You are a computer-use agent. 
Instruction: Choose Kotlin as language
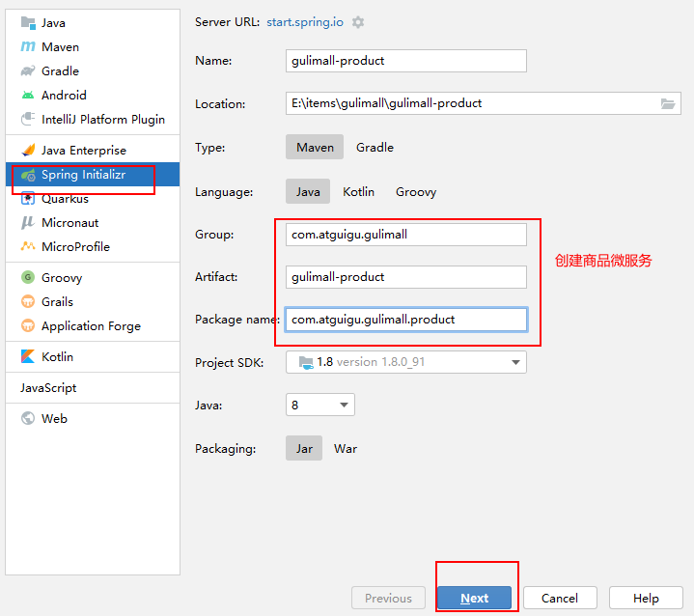point(358,191)
